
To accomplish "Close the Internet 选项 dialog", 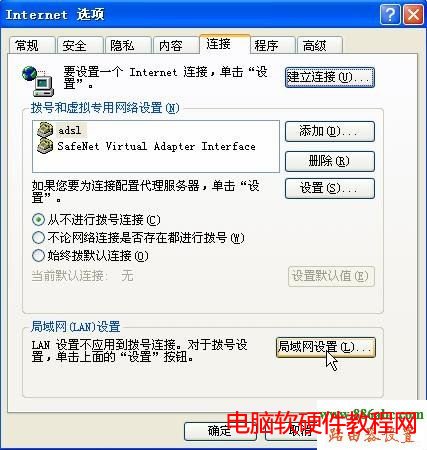I will tap(413, 15).
